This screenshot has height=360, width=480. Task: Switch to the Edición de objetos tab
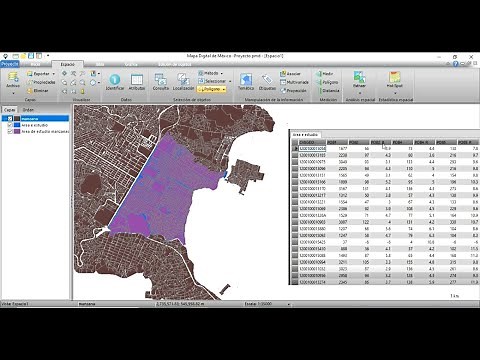pos(175,64)
